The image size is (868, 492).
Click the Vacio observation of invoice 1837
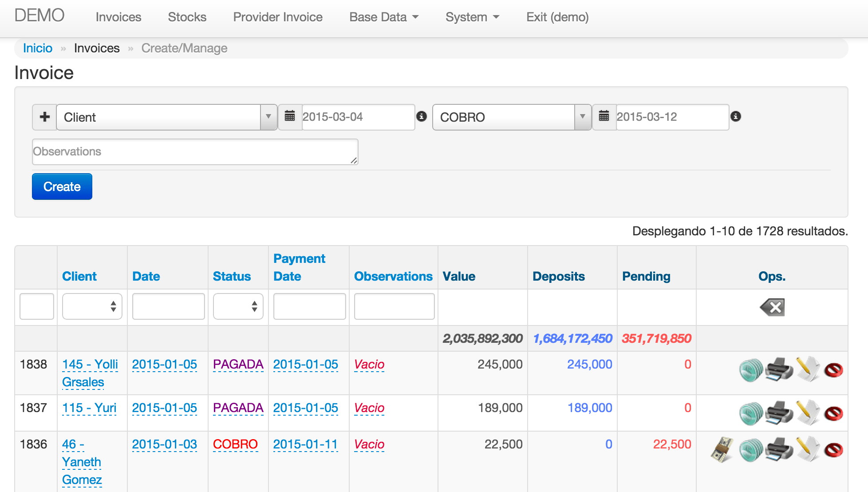pos(369,408)
